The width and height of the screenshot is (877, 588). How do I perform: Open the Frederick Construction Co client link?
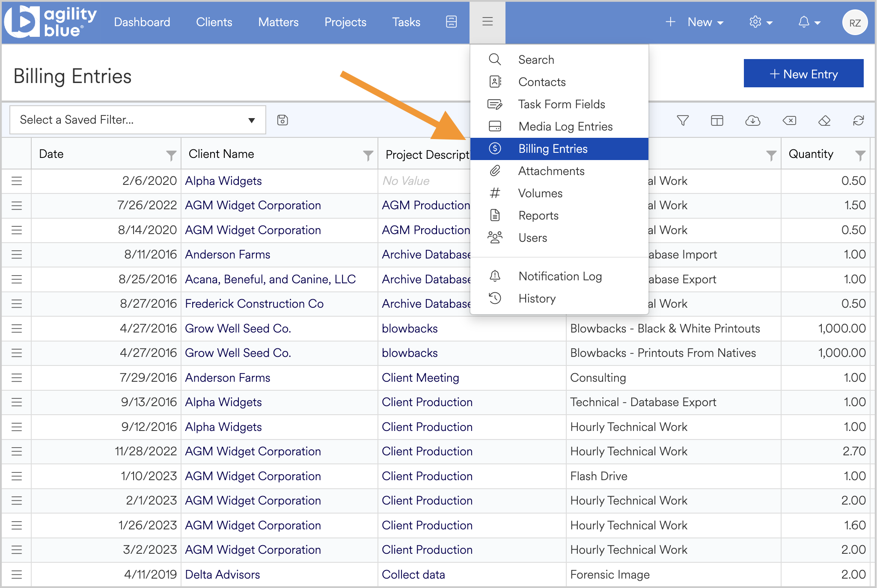(x=254, y=304)
